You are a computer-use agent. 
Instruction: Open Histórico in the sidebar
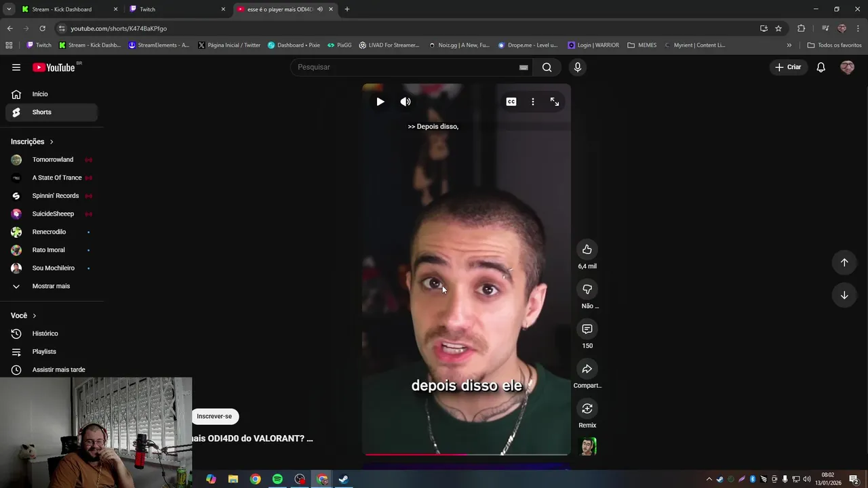pyautogui.click(x=52, y=333)
